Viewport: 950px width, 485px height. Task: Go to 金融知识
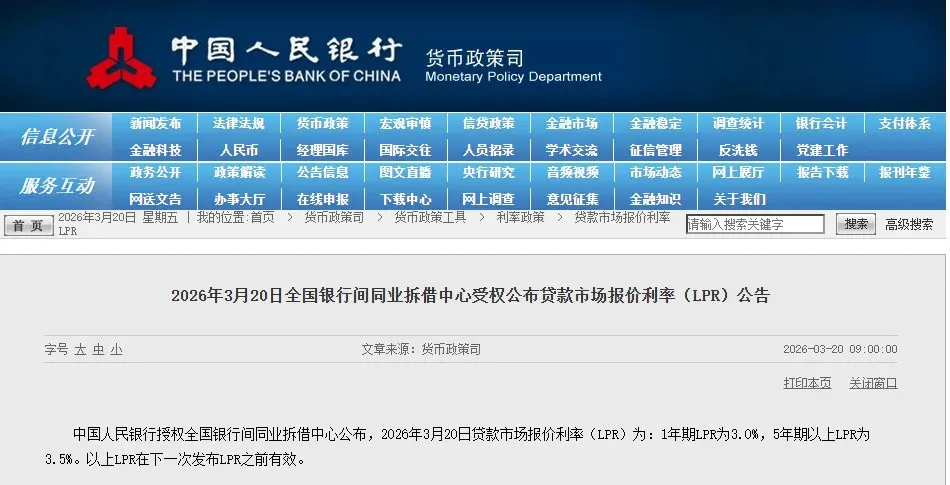click(x=655, y=199)
